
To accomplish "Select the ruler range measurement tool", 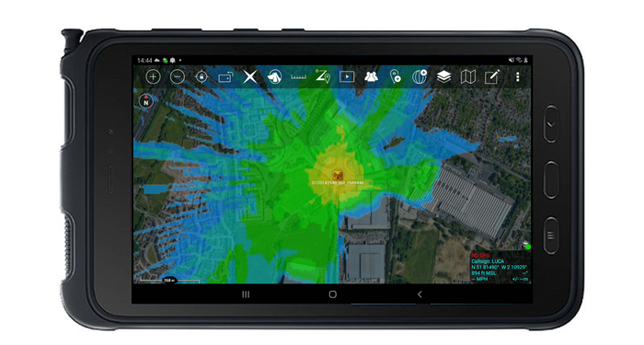I will coord(299,76).
